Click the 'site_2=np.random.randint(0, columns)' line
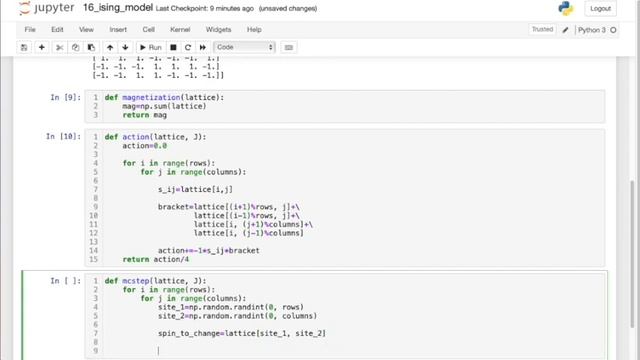 coord(237,316)
